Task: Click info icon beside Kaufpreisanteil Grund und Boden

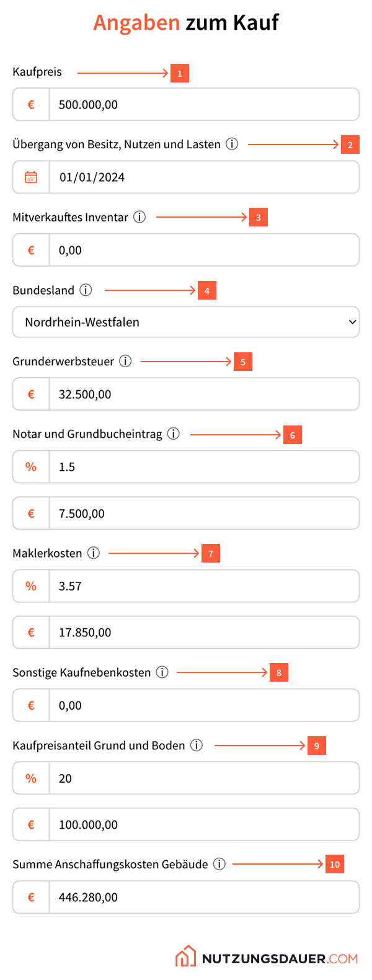Action: [x=197, y=746]
